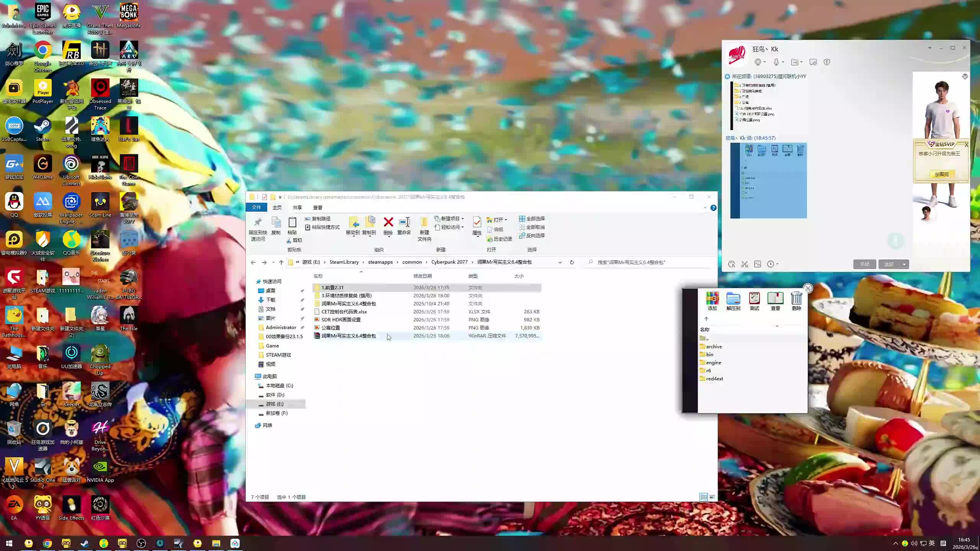980x551 pixels.
Task: Switch to details view toggle
Action: pyautogui.click(x=704, y=497)
